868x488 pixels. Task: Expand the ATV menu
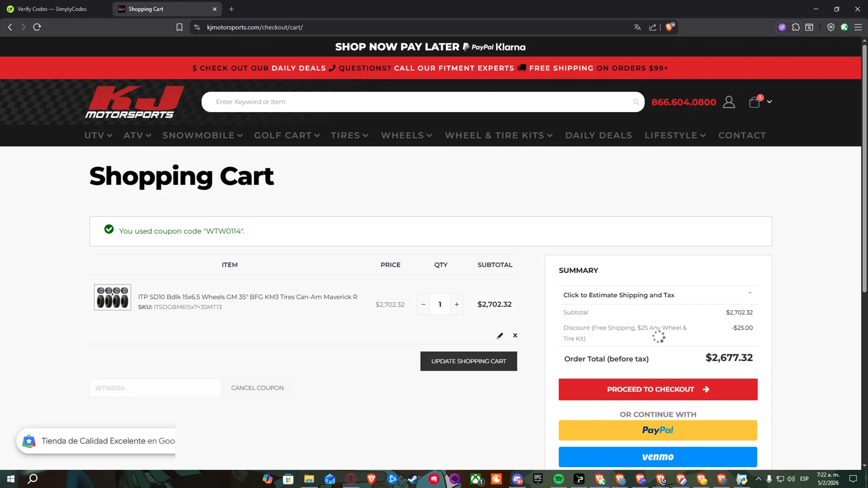pos(137,135)
